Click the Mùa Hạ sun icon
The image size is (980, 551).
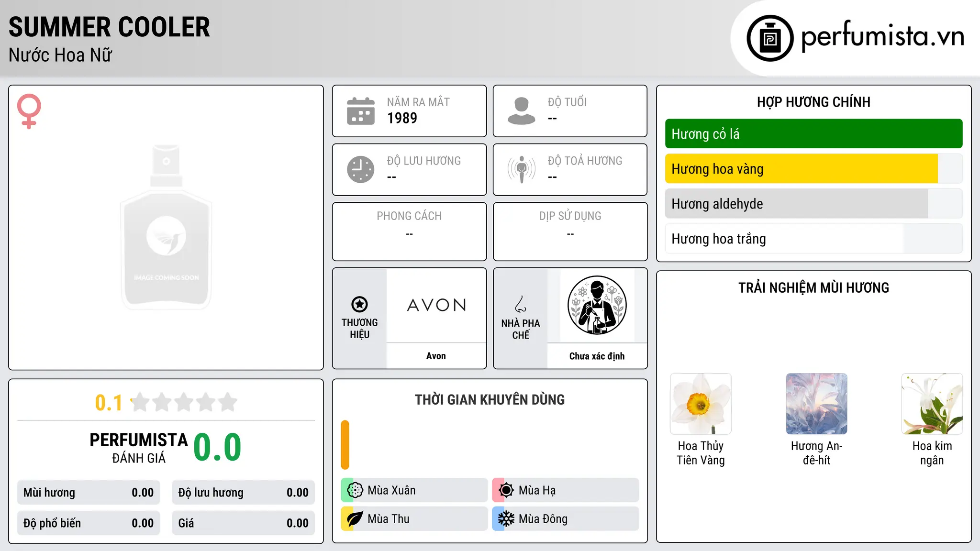[506, 490]
